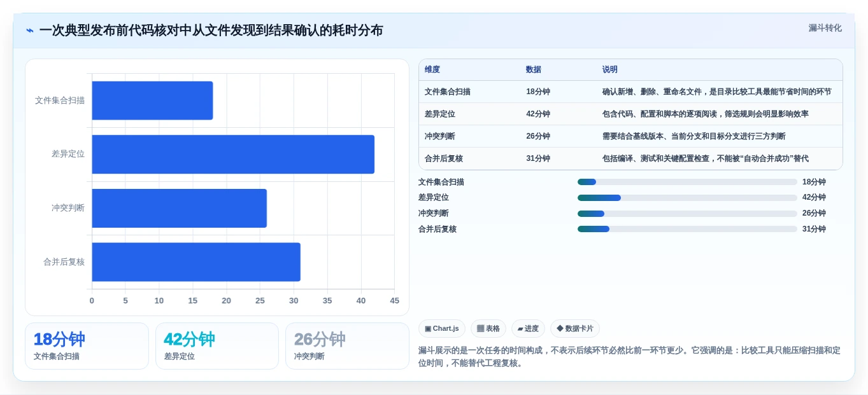Click the 差异定位 label in progress list
Viewport: 868px width, 395px height.
pyautogui.click(x=434, y=198)
